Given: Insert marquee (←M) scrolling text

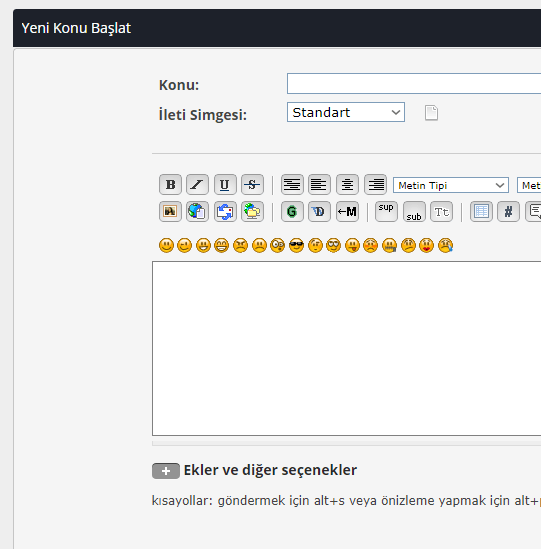Looking at the screenshot, I should [x=347, y=211].
